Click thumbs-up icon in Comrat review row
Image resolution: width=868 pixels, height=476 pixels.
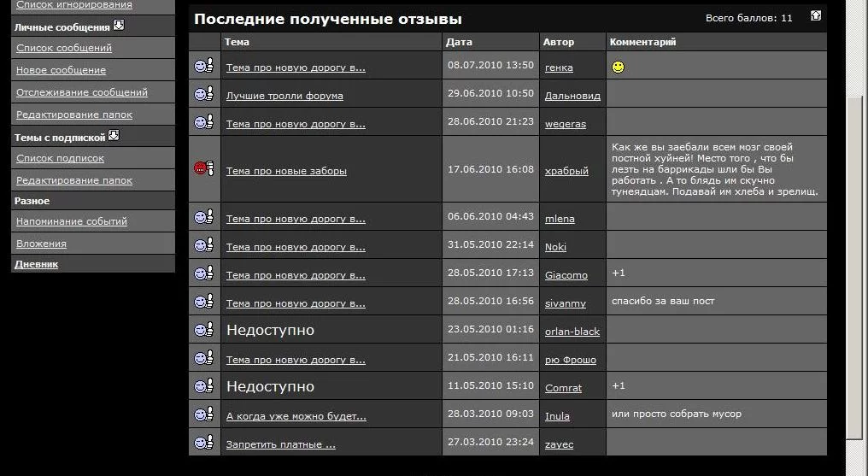pyautogui.click(x=204, y=386)
